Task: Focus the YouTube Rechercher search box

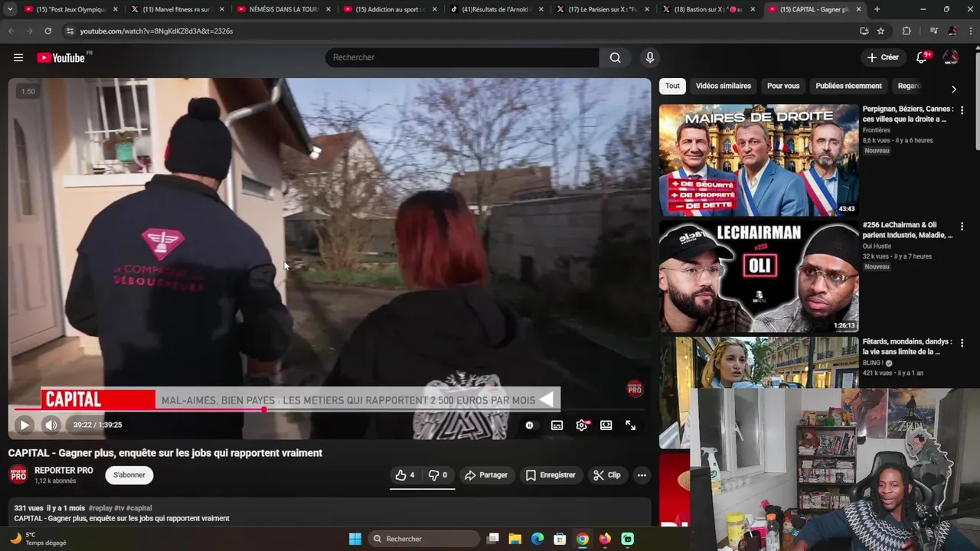Action: pyautogui.click(x=462, y=57)
